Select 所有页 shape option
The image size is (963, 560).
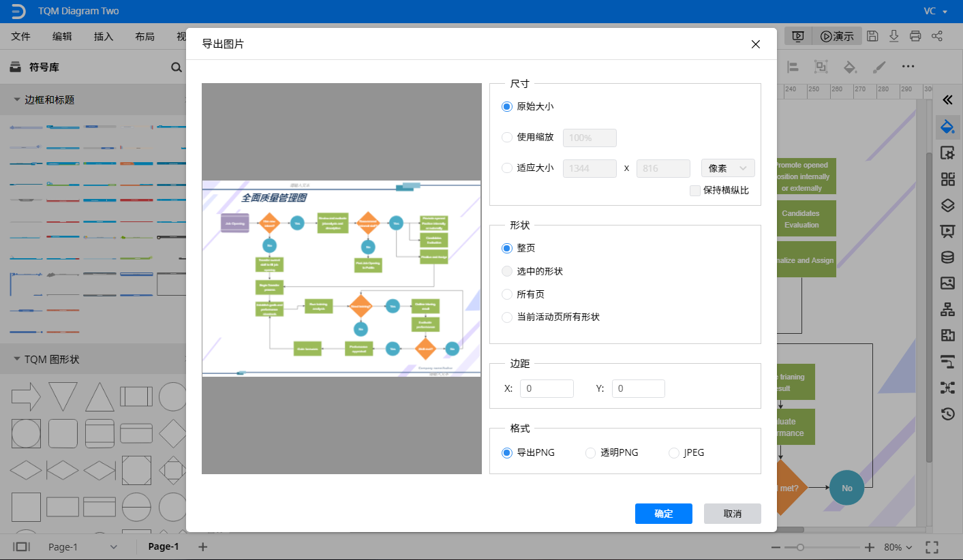click(x=507, y=294)
